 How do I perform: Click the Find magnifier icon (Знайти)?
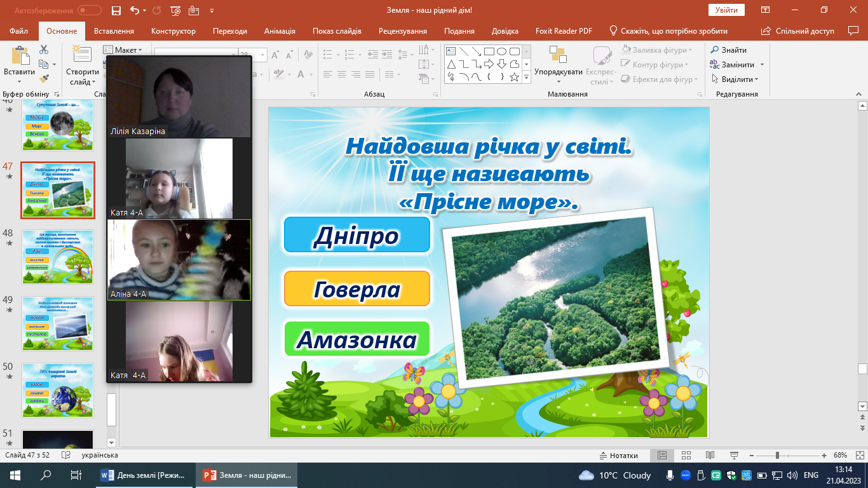(715, 50)
